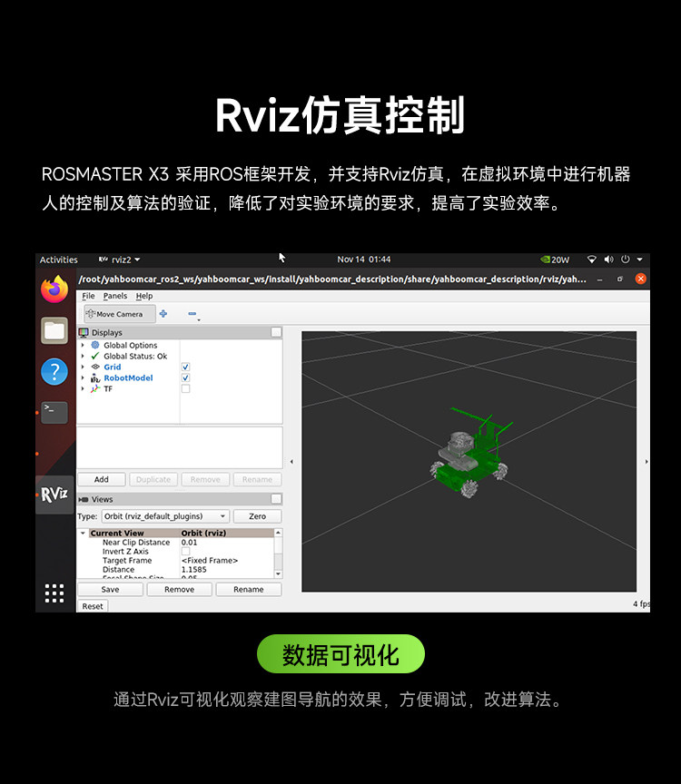Enable the TF display checkbox
This screenshot has height=784, width=681.
coord(185,389)
